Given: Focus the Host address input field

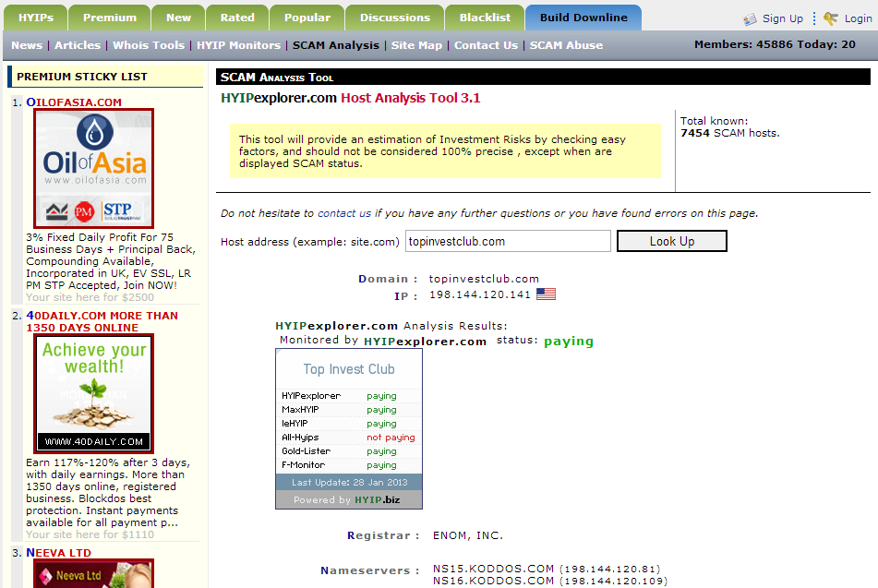Looking at the screenshot, I should [x=508, y=241].
